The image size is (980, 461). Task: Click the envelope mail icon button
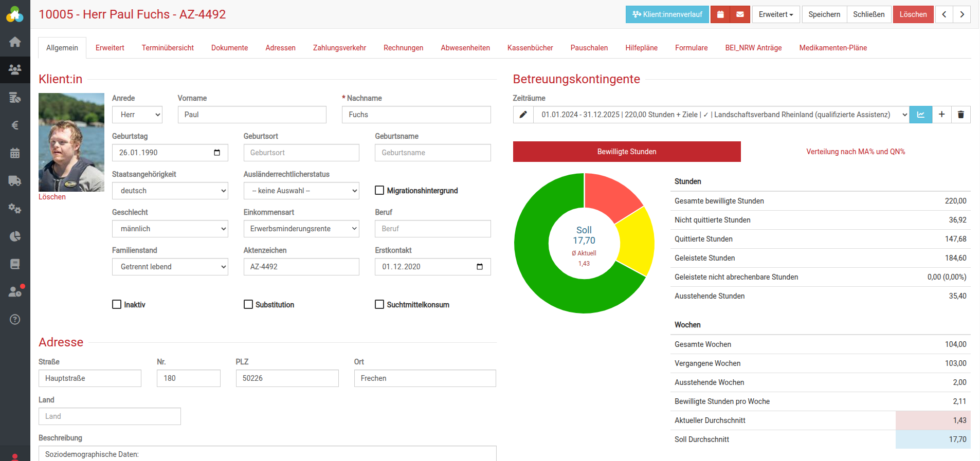[x=740, y=14]
